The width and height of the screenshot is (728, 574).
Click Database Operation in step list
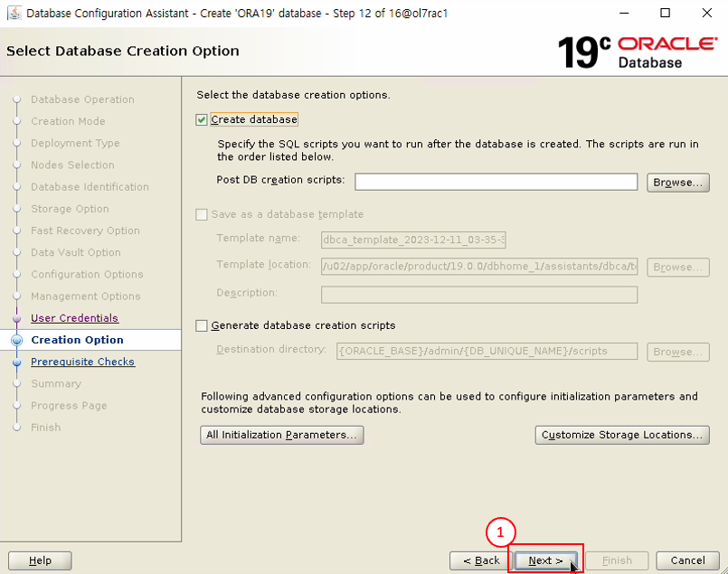(82, 99)
